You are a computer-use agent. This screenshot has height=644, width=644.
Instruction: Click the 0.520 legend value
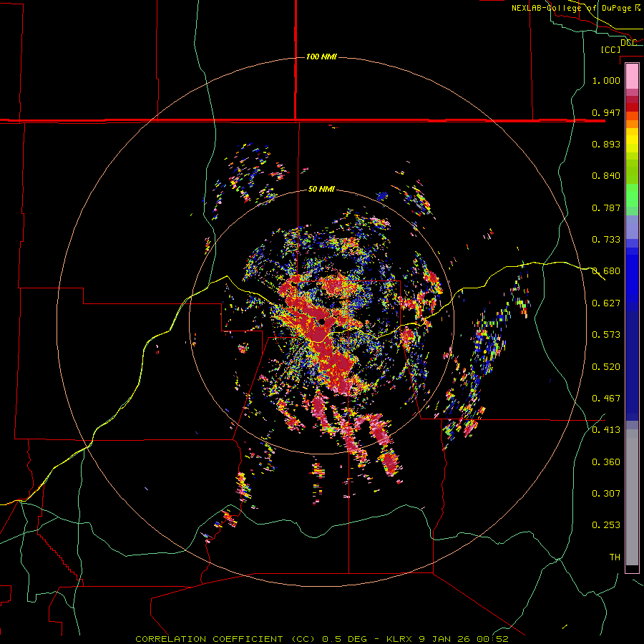[x=606, y=367]
